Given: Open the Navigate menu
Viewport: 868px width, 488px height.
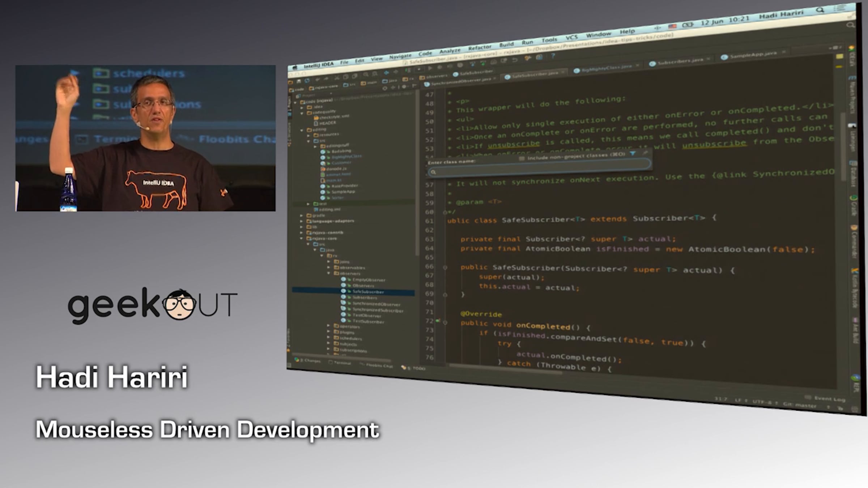Looking at the screenshot, I should tap(400, 56).
